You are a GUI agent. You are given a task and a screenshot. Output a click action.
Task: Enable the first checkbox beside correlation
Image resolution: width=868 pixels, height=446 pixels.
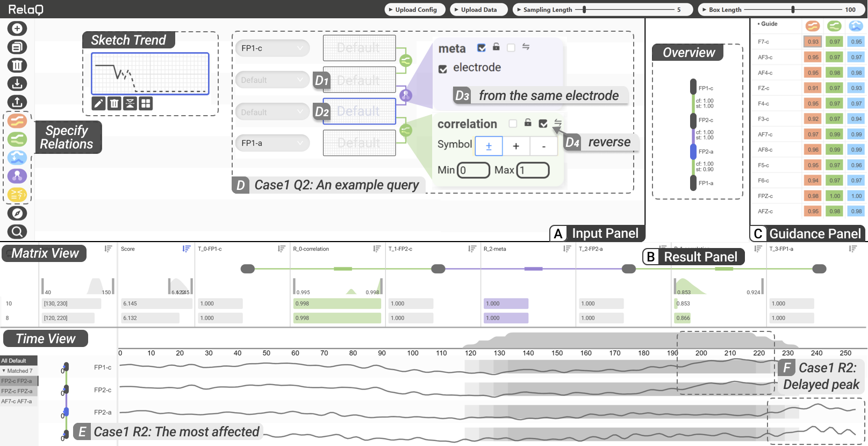click(513, 124)
